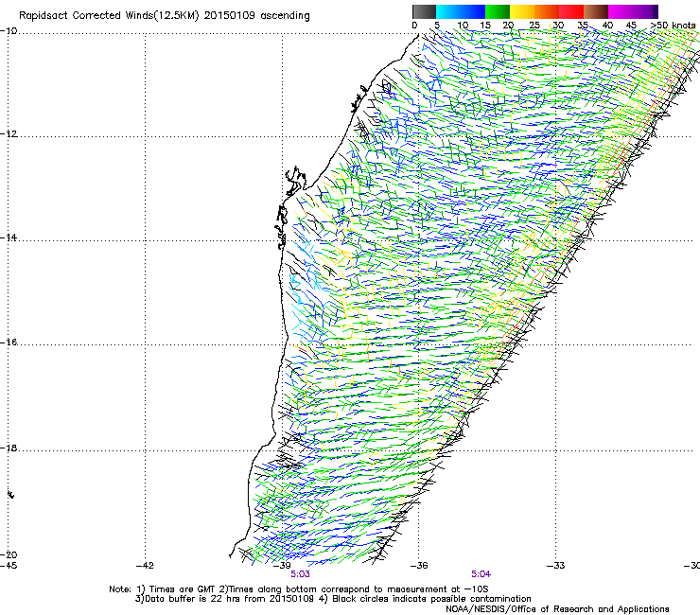Click the blue 10-15 knots legend color
Viewport: 700px width, 615px height.
click(473, 11)
